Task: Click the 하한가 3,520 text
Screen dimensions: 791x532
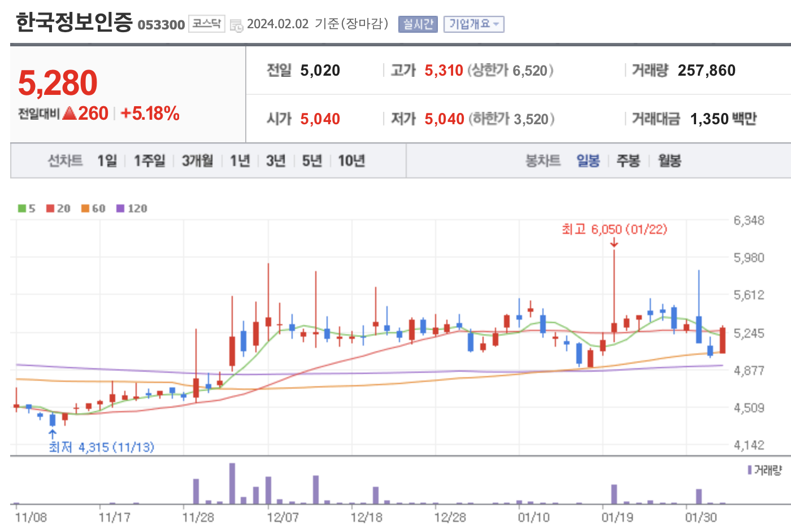Action: click(511, 119)
